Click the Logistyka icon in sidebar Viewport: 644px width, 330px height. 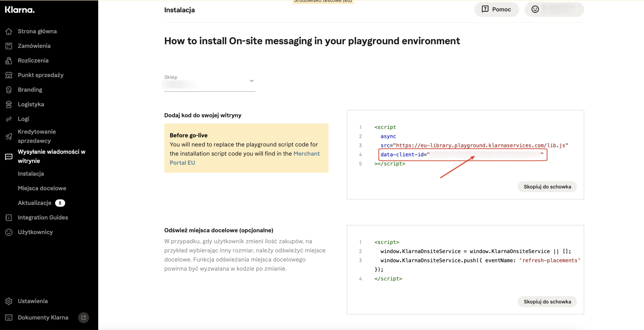[9, 104]
